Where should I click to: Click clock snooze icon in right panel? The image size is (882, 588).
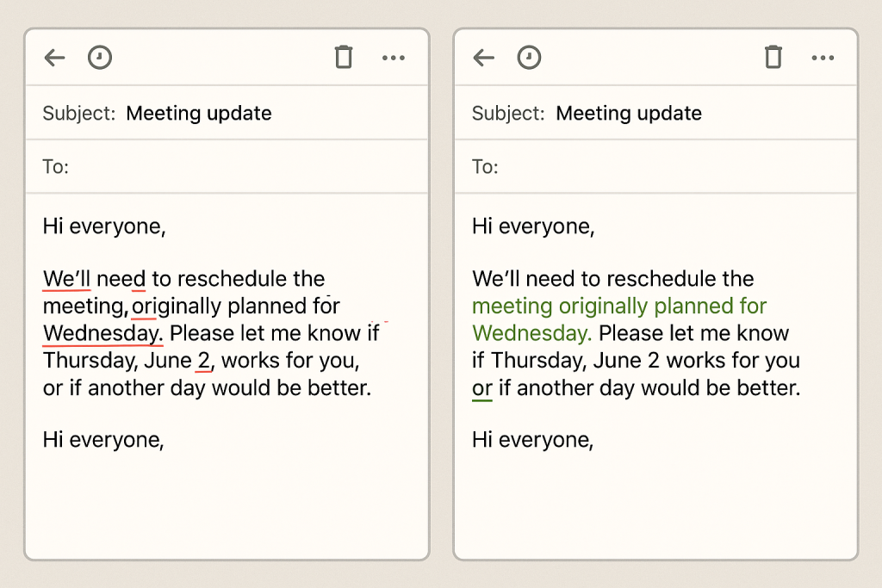(529, 58)
